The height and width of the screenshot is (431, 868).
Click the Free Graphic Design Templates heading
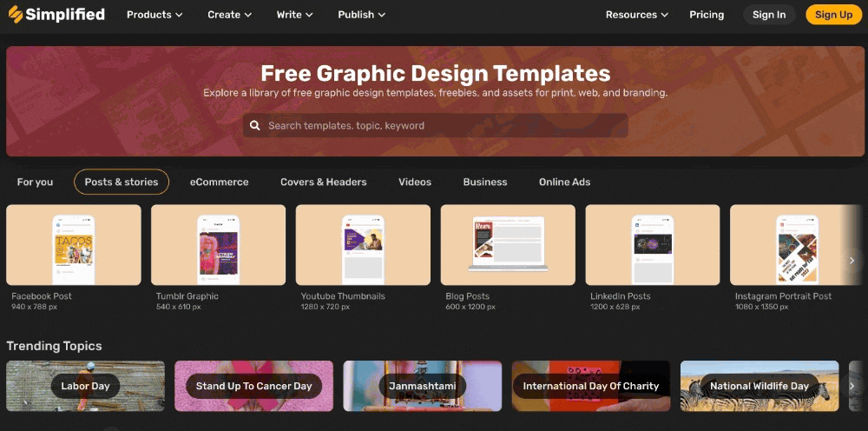click(435, 73)
